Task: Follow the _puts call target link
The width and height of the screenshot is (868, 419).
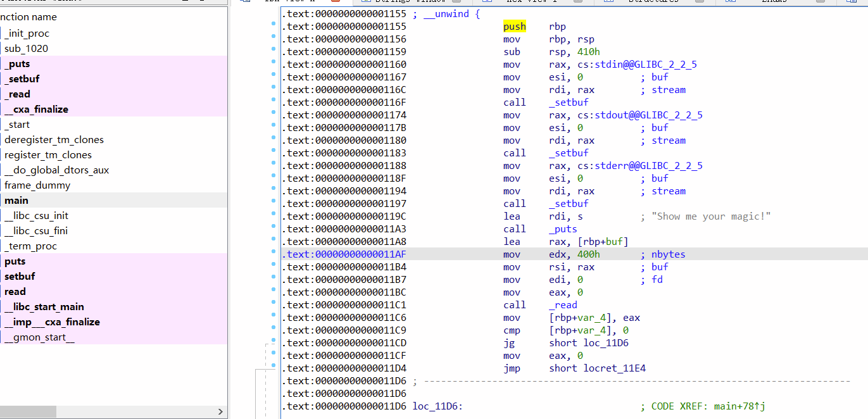Action: [562, 228]
